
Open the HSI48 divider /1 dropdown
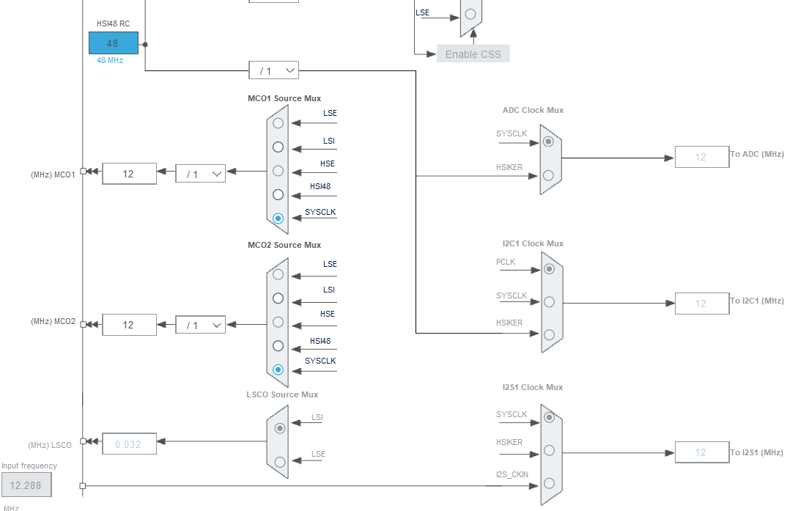pos(274,70)
